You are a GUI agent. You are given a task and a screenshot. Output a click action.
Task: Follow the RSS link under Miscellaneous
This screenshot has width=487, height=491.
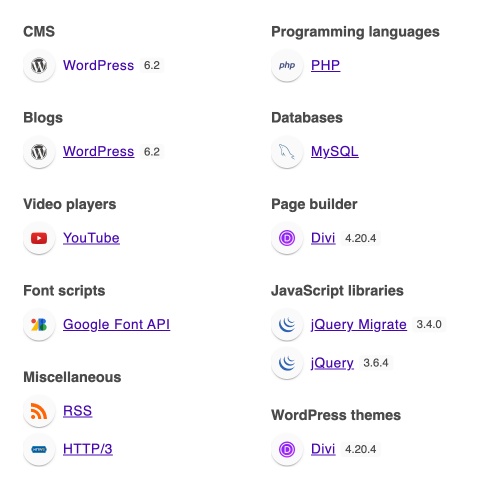click(77, 411)
